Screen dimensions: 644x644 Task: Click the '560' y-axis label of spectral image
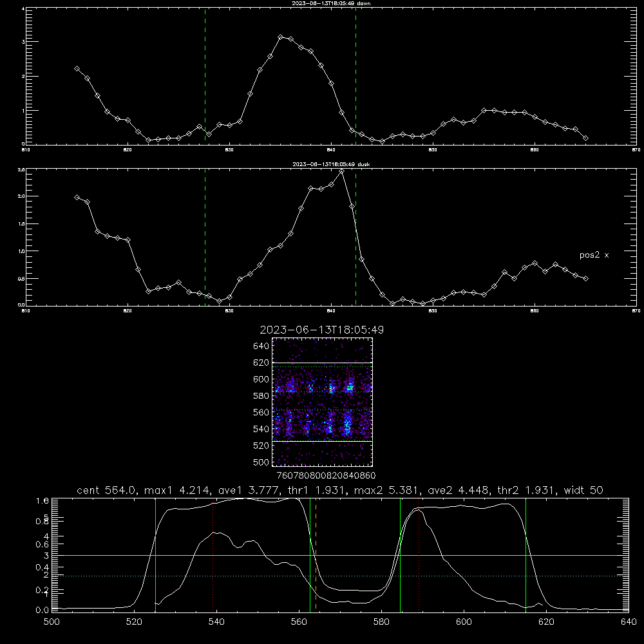point(261,412)
